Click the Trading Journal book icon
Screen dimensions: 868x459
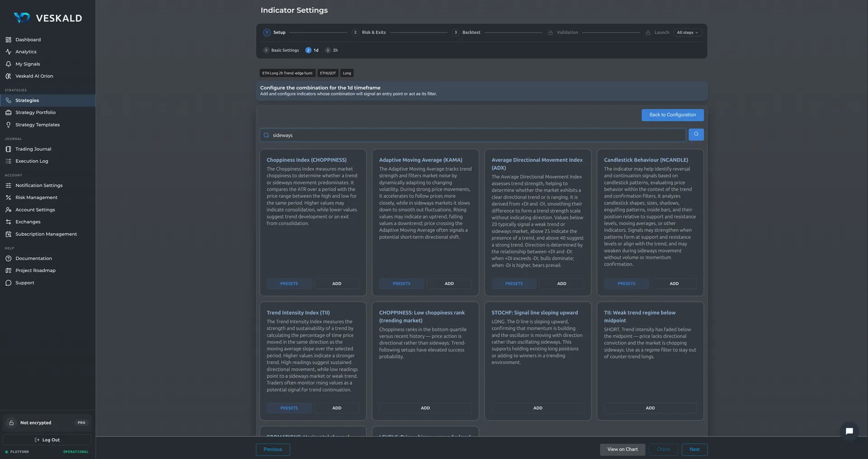(x=8, y=149)
